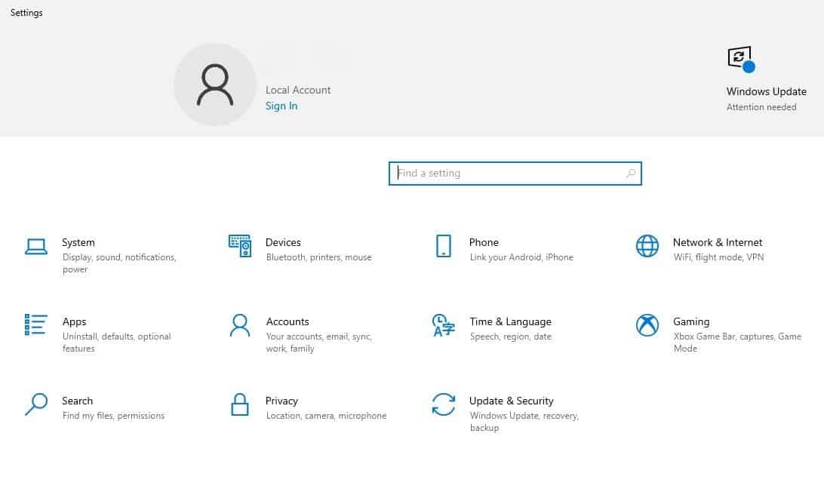
Task: Open the Windows Update status icon
Action: 740,59
